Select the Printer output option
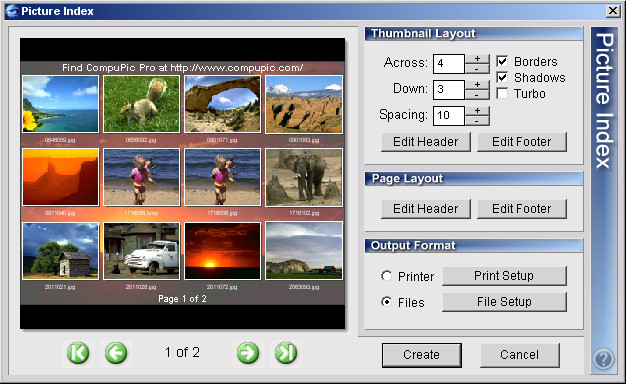 pyautogui.click(x=386, y=276)
